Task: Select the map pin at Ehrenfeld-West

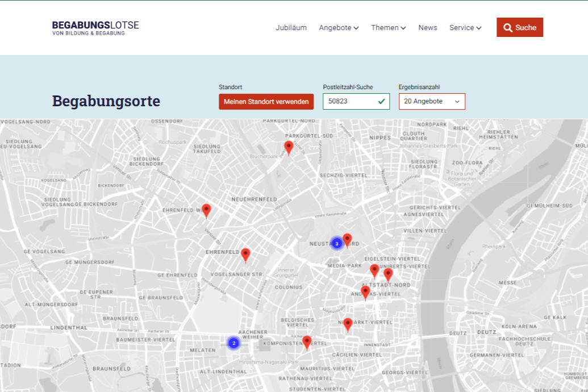Action: (x=206, y=210)
